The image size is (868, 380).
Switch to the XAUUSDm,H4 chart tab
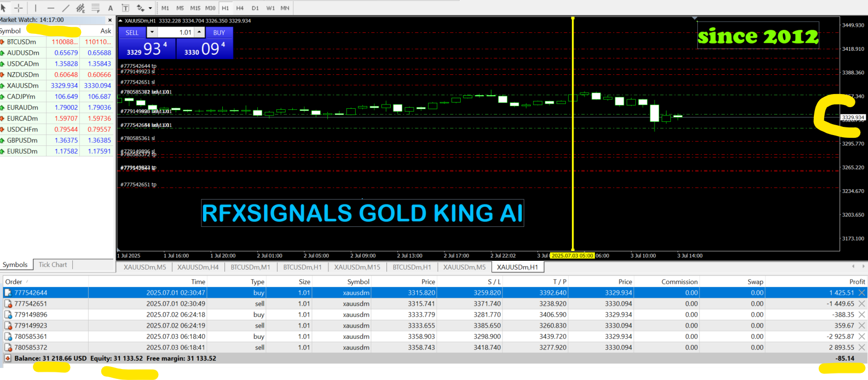(x=198, y=267)
